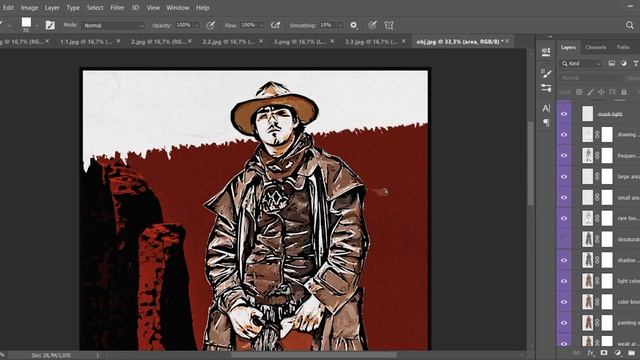Create new adjustment layer icon
The width and height of the screenshot is (640, 360).
click(x=618, y=353)
